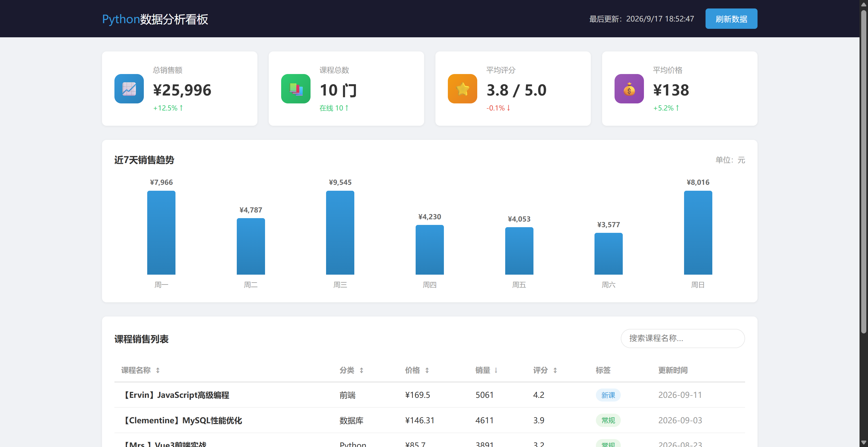Screen dimensions: 868x447
Task: Click the 课程销售列表 section heading
Action: [142, 339]
